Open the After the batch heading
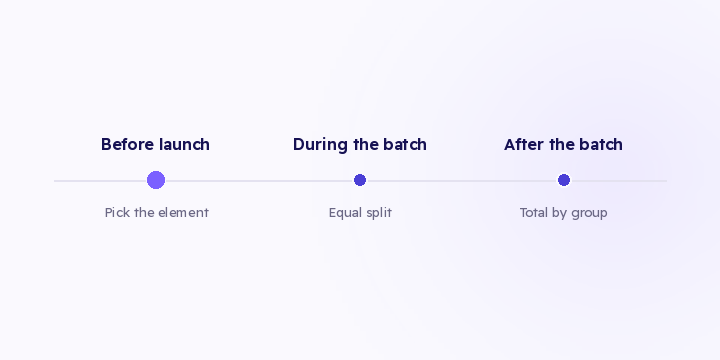The height and width of the screenshot is (360, 720). click(563, 144)
